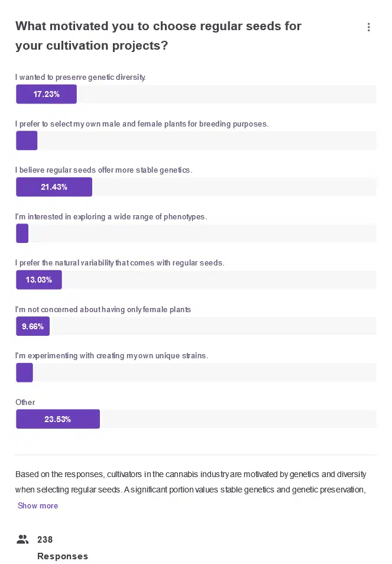Click the phenotypes exploration small bar
Screen dimensions: 392x564
coord(22,233)
